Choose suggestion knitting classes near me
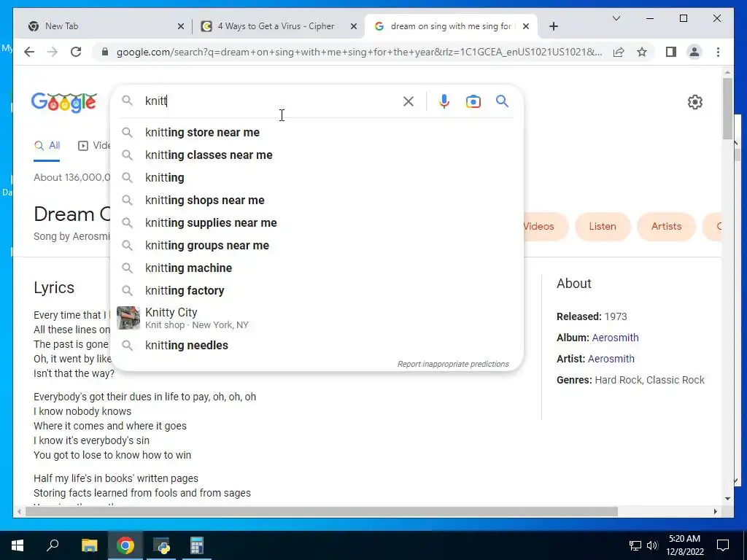Viewport: 747px width, 560px height. pyautogui.click(x=317, y=155)
